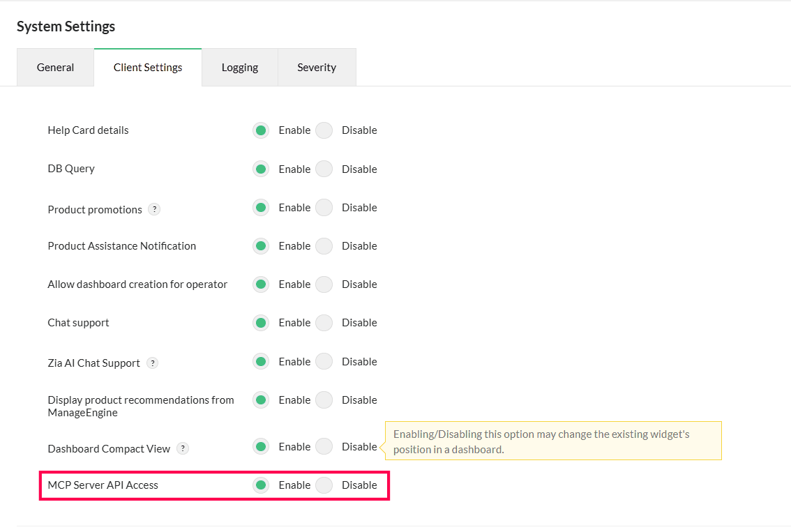The width and height of the screenshot is (791, 532).
Task: Select Enable radio for Chat support
Action: tap(261, 323)
